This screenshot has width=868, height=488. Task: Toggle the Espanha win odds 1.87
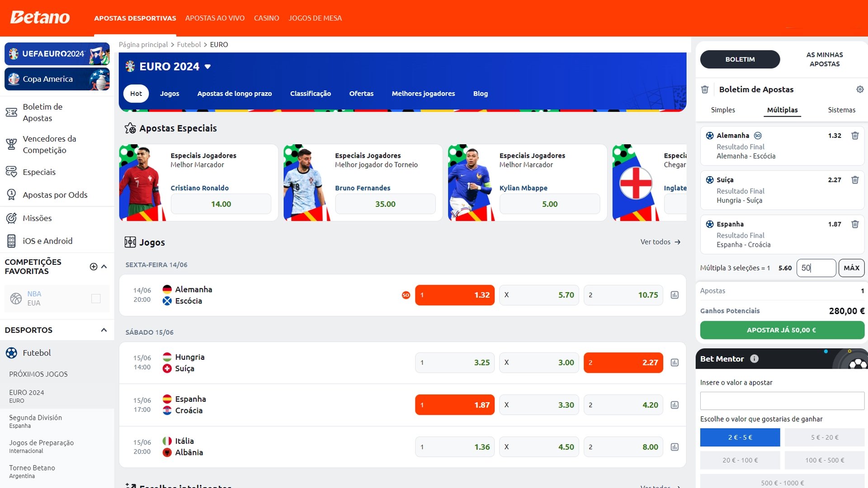454,405
